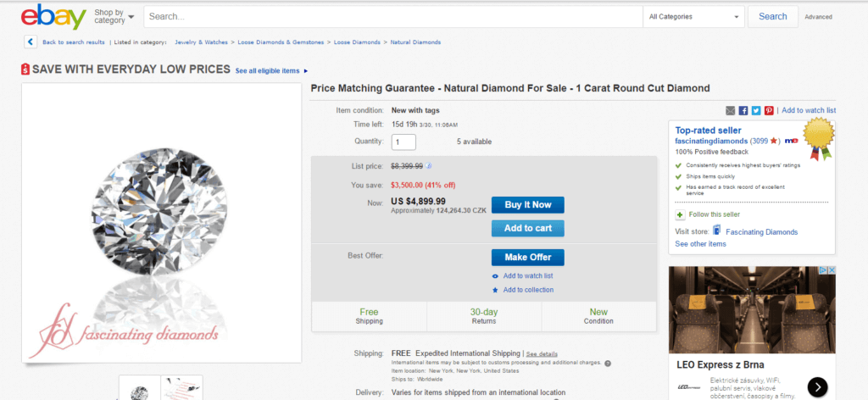Click the plus icon to follow seller
This screenshot has height=400, width=868.
pos(681,214)
